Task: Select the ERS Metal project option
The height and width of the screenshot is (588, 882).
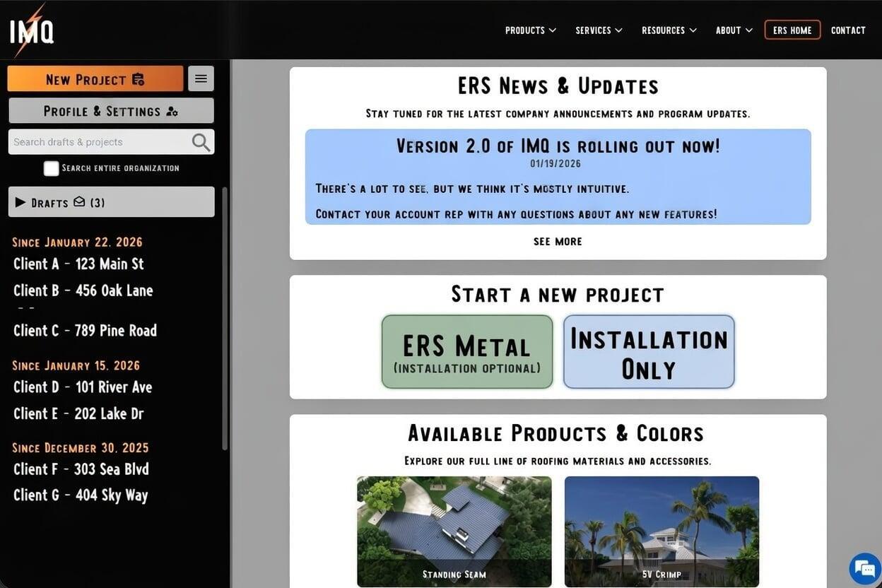Action: point(466,351)
